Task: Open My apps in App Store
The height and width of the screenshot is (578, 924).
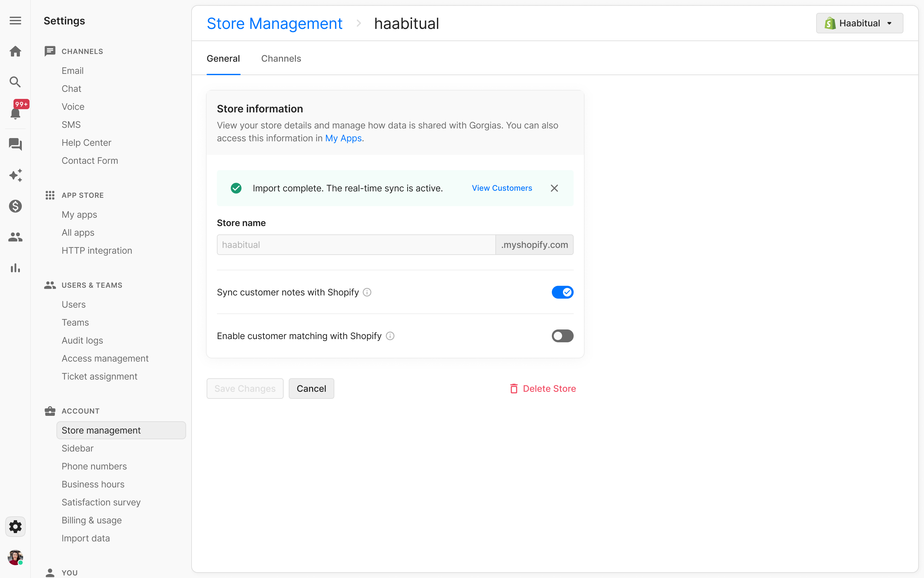Action: pyautogui.click(x=80, y=215)
